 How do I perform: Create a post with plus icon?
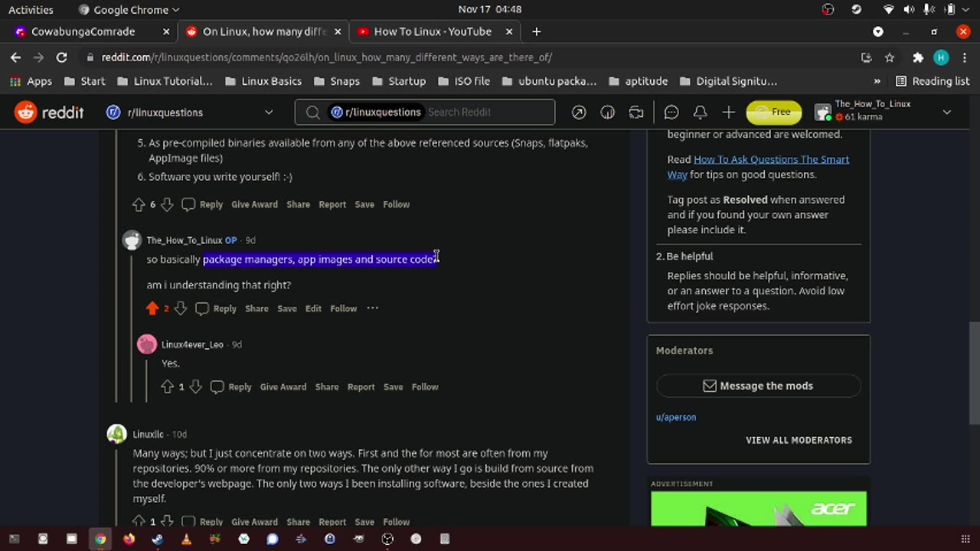(x=728, y=112)
